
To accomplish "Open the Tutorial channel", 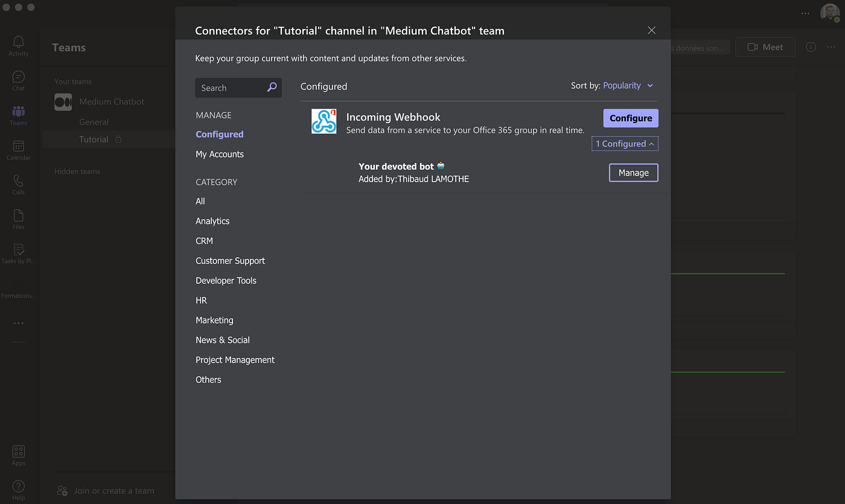I will click(x=94, y=139).
